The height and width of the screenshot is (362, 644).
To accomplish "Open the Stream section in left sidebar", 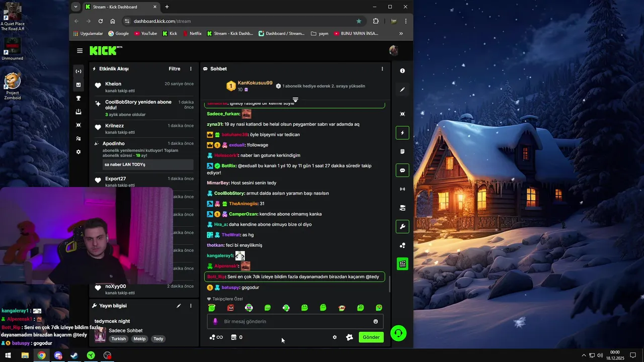I will coord(78,71).
